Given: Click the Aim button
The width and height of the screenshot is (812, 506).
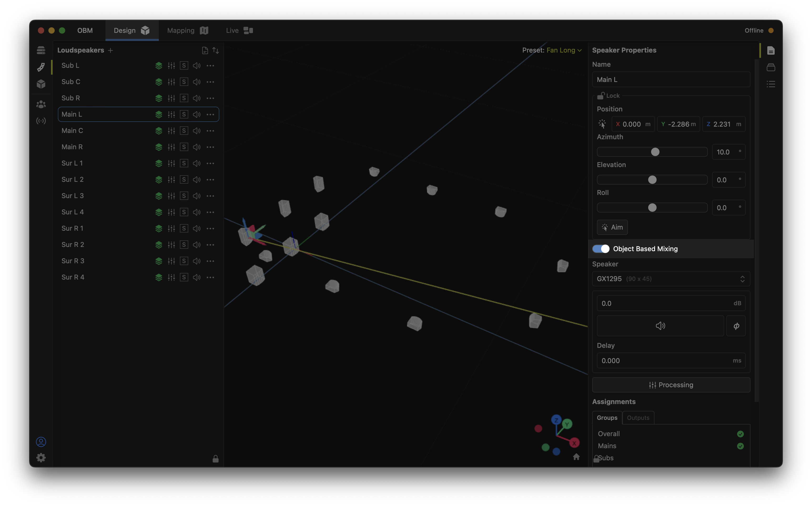Looking at the screenshot, I should (x=612, y=227).
